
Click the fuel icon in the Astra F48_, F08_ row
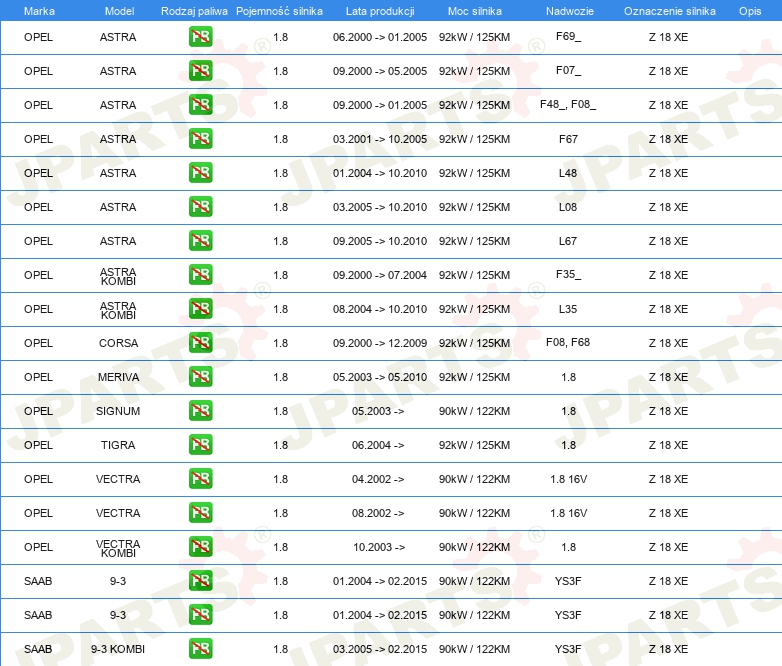(200, 104)
